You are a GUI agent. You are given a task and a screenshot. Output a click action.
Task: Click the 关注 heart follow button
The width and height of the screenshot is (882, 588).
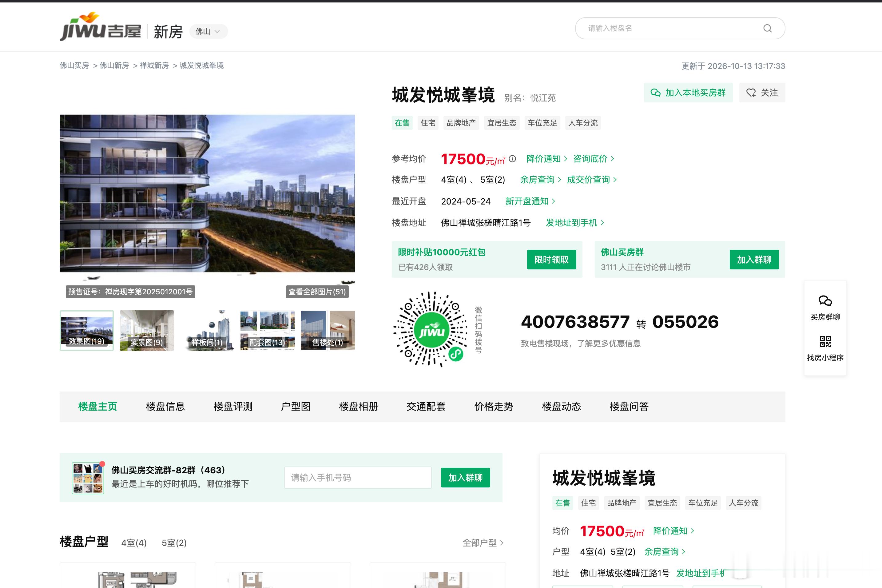(762, 93)
